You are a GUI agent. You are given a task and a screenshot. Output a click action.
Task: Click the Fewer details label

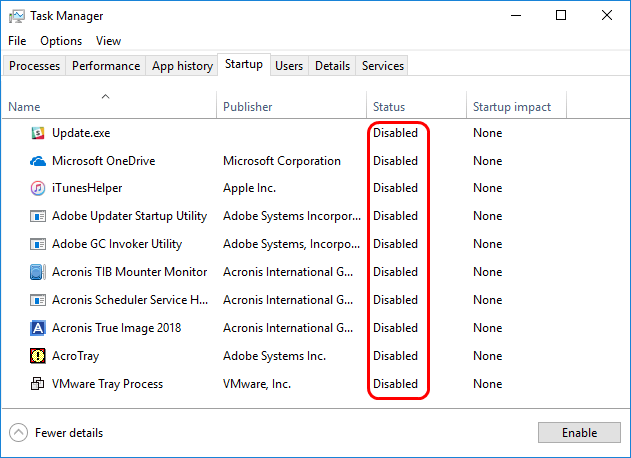point(69,433)
